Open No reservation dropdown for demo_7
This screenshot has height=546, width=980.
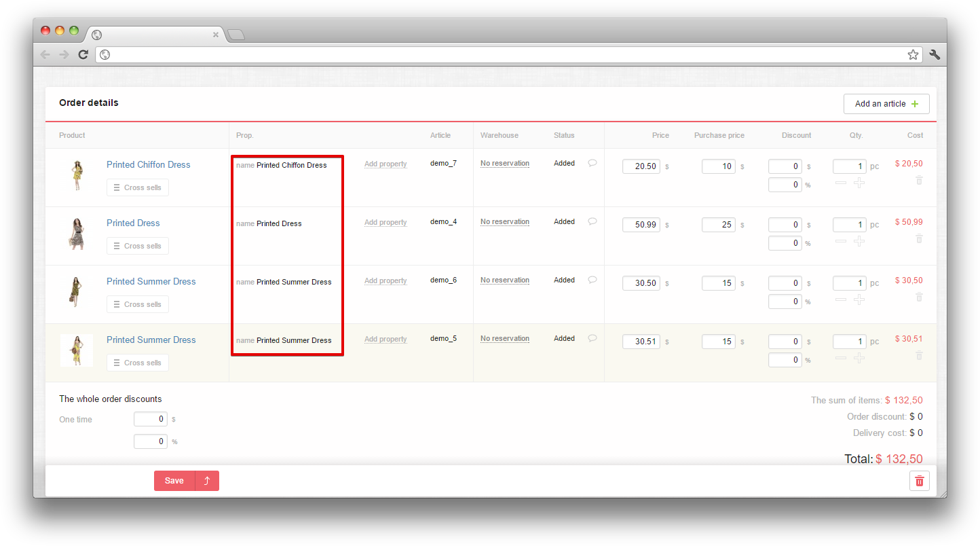pyautogui.click(x=505, y=163)
